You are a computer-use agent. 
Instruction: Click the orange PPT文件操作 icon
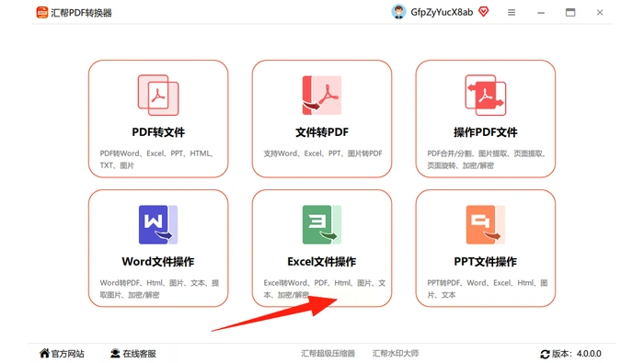click(486, 225)
